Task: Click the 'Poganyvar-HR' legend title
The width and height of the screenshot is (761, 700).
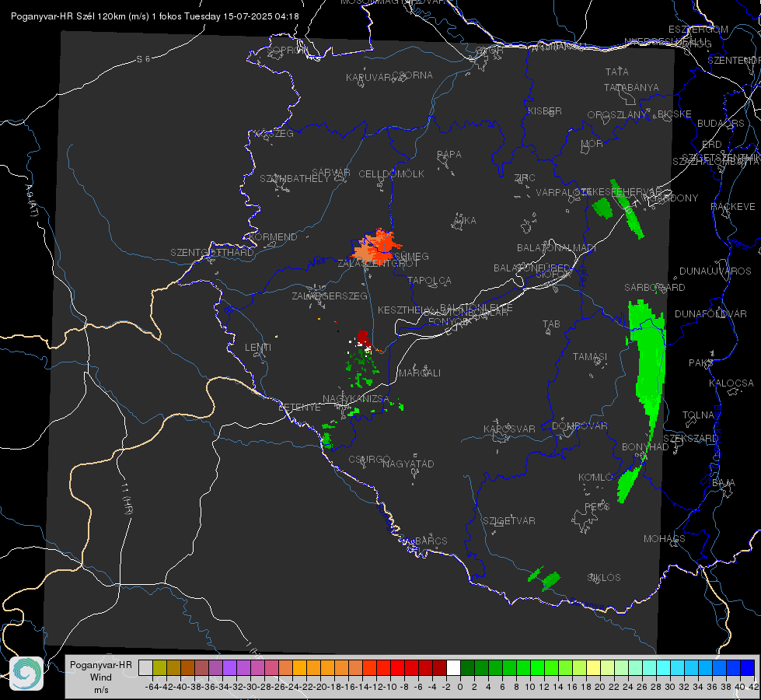Action: (101, 665)
